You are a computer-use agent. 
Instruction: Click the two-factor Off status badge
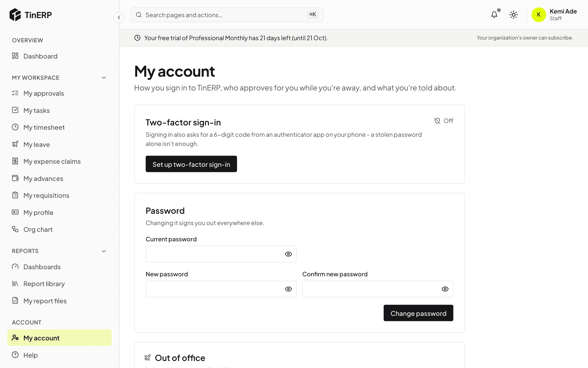(444, 121)
